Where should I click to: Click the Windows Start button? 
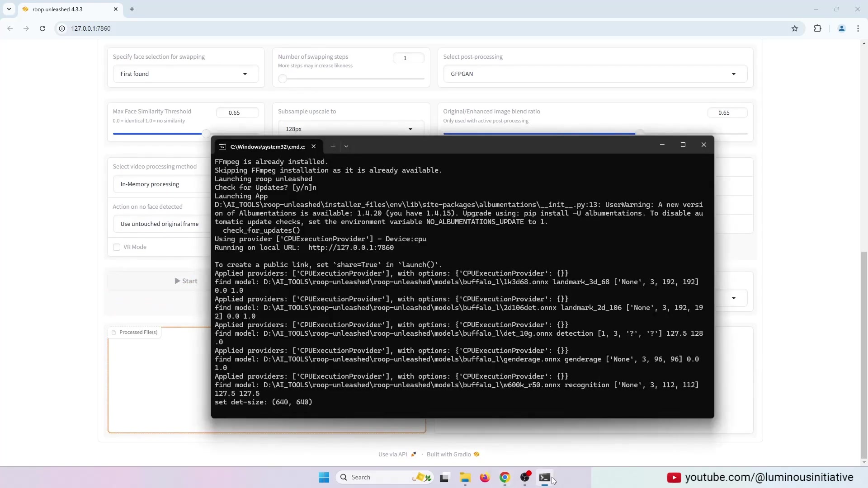[324, 478]
